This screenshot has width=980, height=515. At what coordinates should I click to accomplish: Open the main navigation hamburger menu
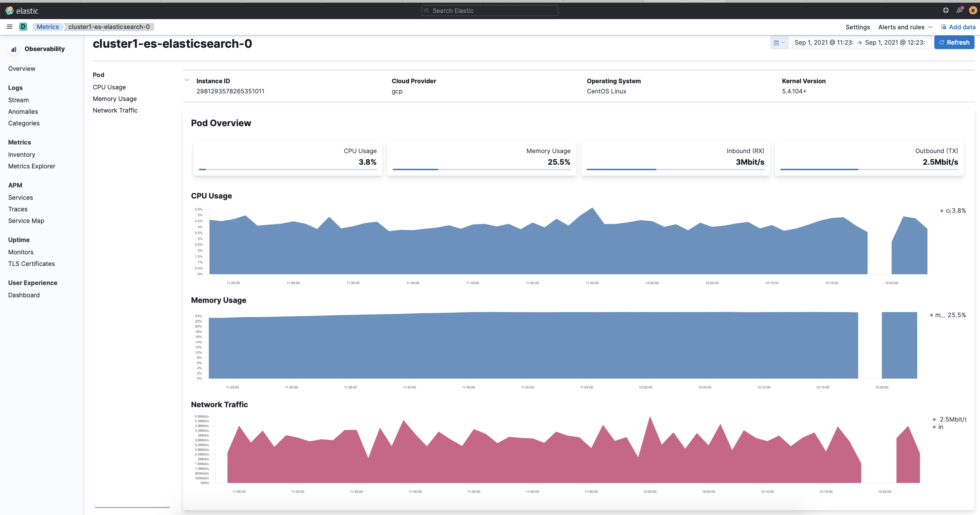coord(10,27)
